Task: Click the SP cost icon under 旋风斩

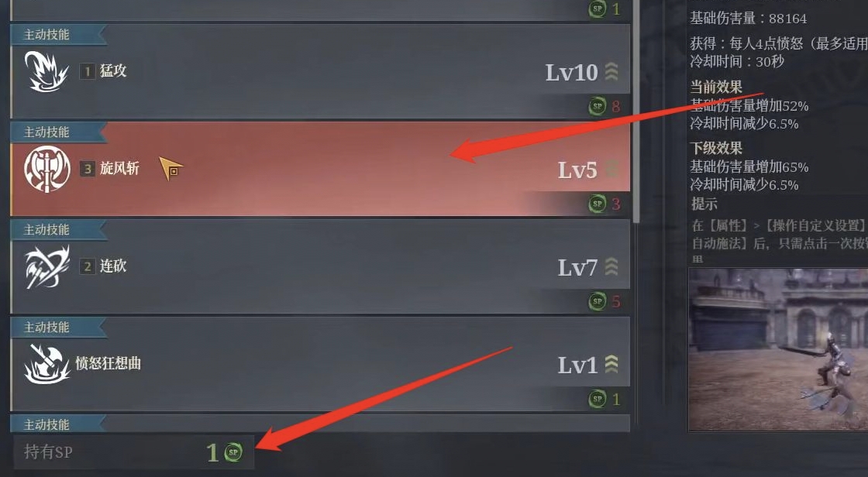Action: [597, 204]
